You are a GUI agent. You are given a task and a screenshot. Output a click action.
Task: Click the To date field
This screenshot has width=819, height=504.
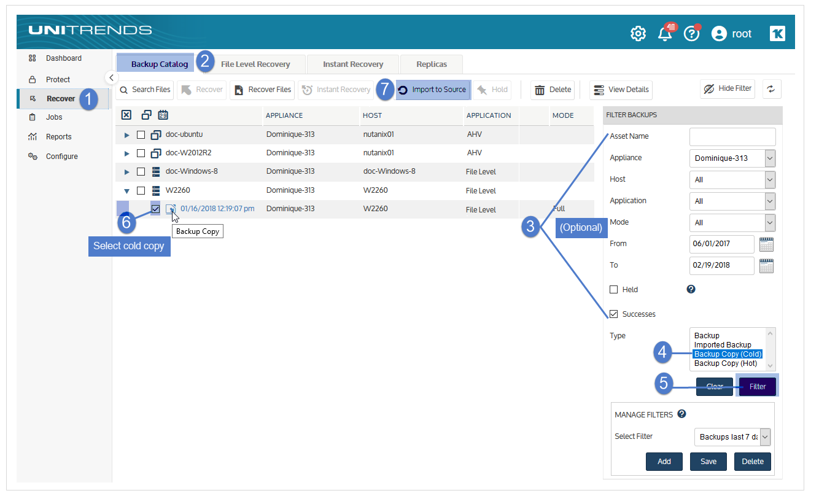[x=722, y=266]
